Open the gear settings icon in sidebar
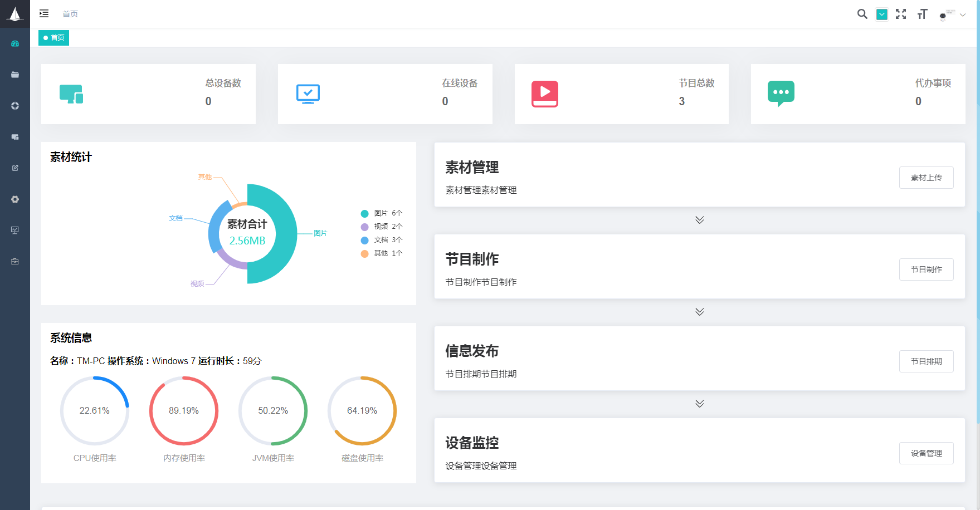 click(x=15, y=199)
